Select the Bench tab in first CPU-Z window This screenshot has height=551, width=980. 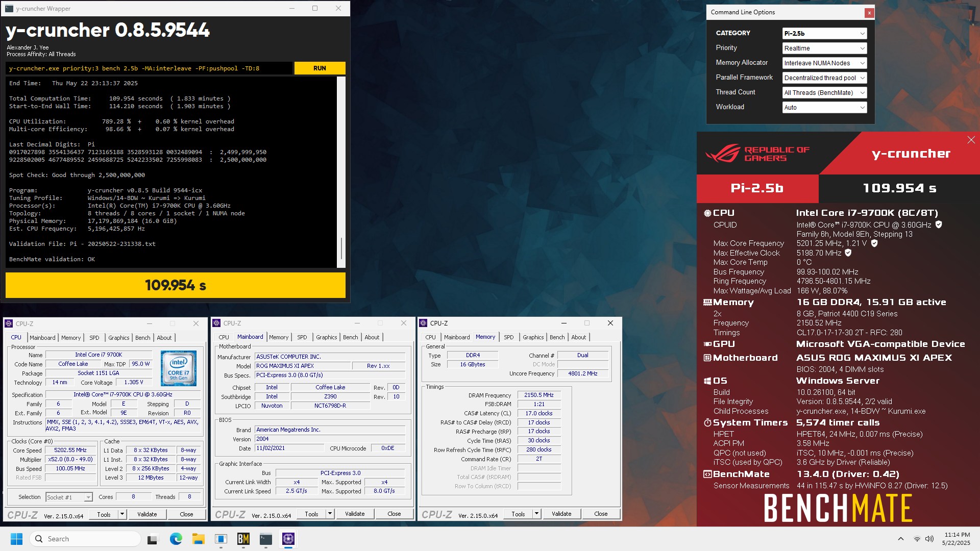pyautogui.click(x=143, y=338)
